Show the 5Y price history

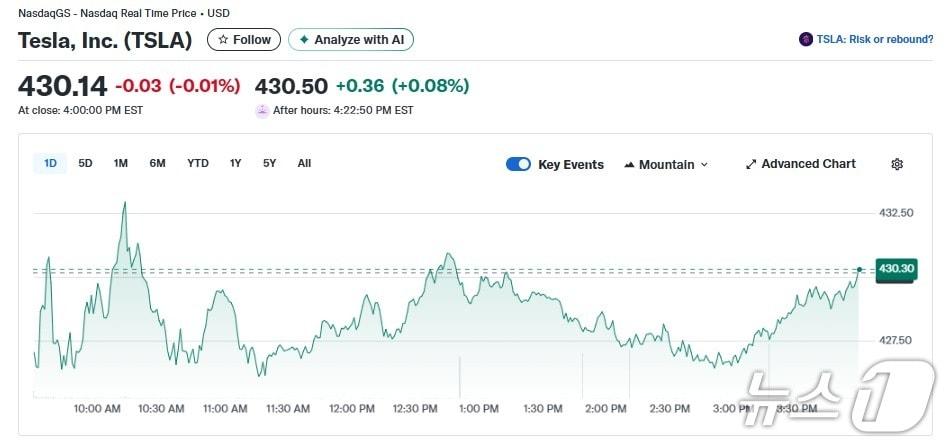[x=269, y=163]
